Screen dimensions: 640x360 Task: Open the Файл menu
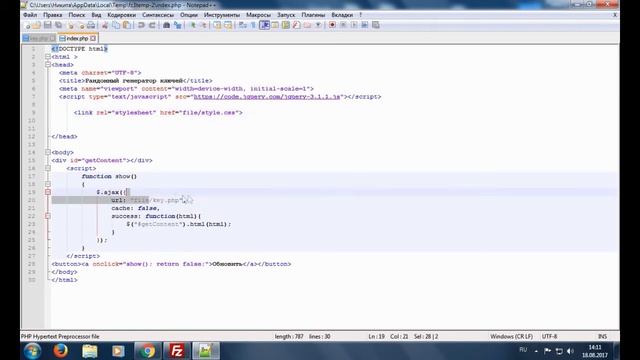coord(30,15)
